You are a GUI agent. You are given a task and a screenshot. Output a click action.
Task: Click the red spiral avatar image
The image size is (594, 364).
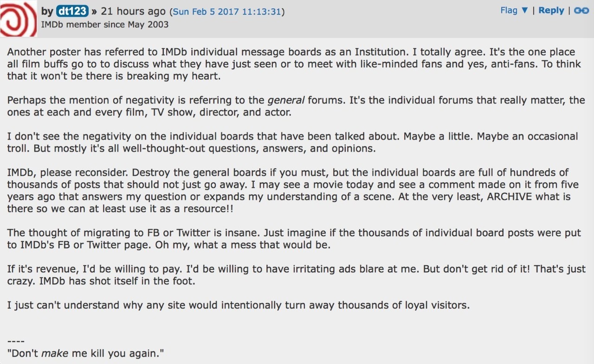pyautogui.click(x=18, y=19)
